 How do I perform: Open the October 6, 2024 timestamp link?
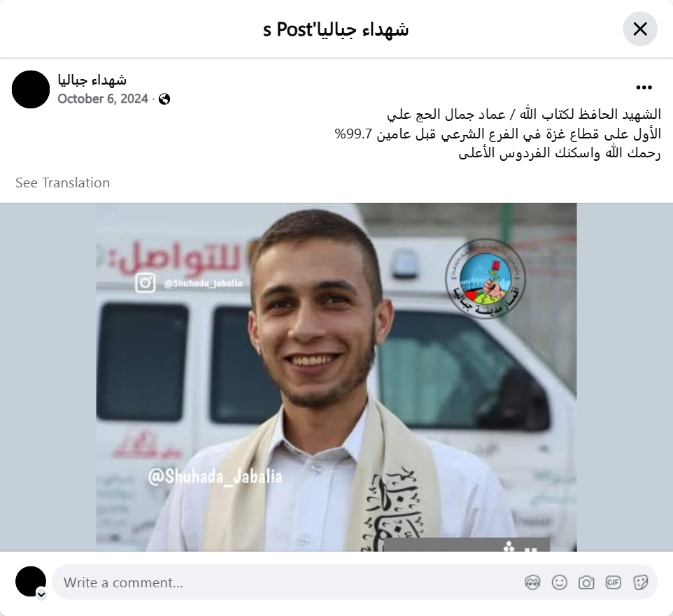(103, 99)
